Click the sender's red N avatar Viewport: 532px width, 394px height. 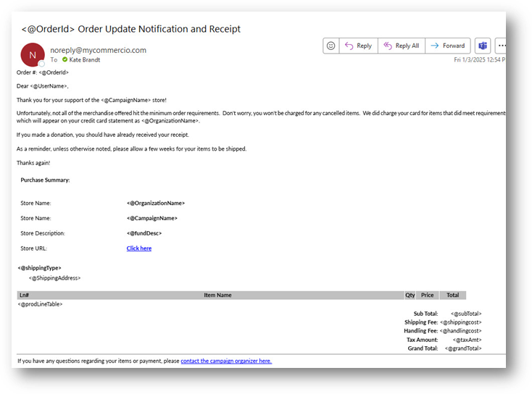coord(32,54)
